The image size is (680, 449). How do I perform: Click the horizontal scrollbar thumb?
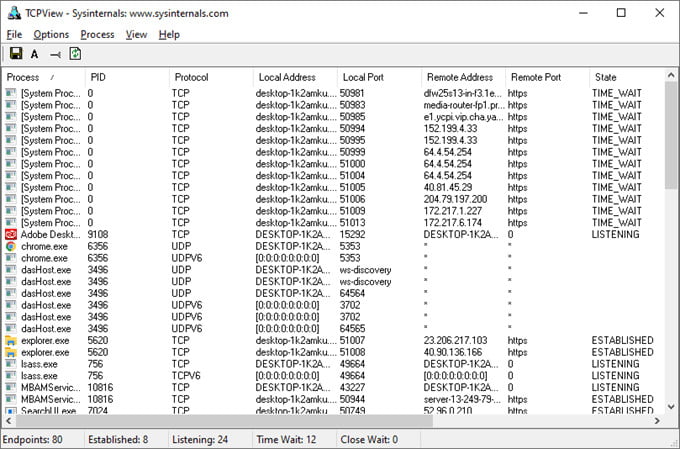click(x=224, y=420)
